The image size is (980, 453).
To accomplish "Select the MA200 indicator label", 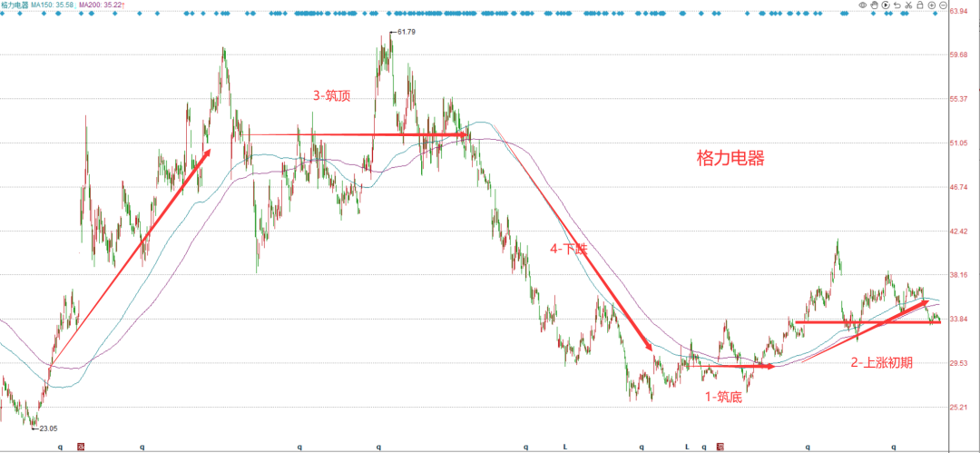I will [102, 5].
